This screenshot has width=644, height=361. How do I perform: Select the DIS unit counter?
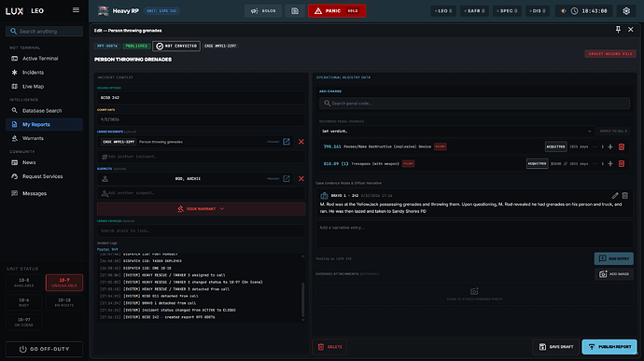point(538,11)
